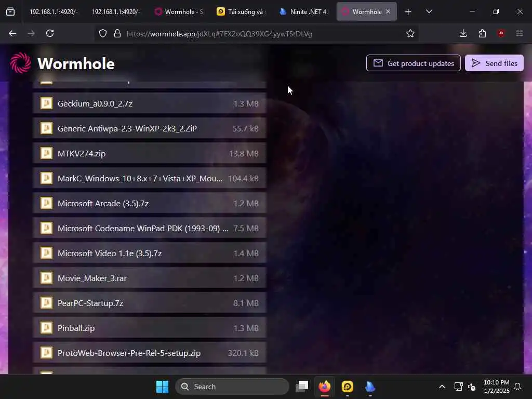This screenshot has height=399, width=532.
Task: Click the blue Ninite icon in taskbar
Action: (370, 387)
